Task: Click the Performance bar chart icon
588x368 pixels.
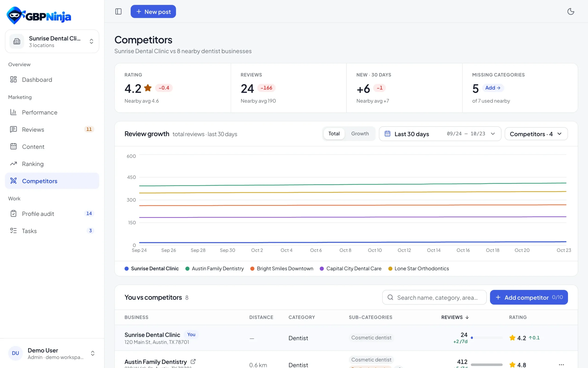Action: (x=13, y=112)
